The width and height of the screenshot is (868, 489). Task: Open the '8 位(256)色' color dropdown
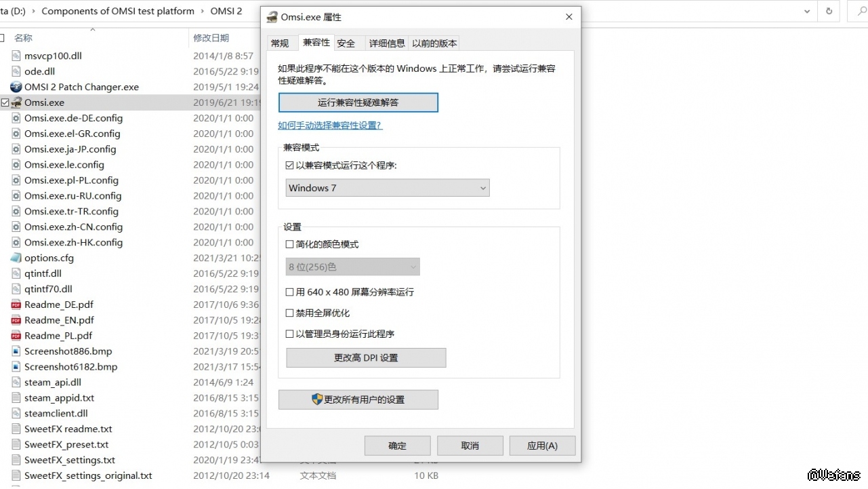pos(353,267)
